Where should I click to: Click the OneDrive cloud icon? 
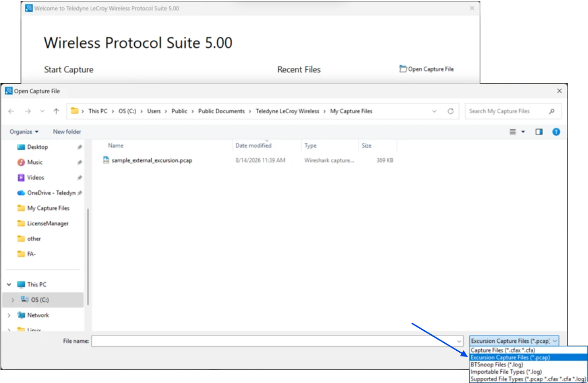pyautogui.click(x=21, y=193)
